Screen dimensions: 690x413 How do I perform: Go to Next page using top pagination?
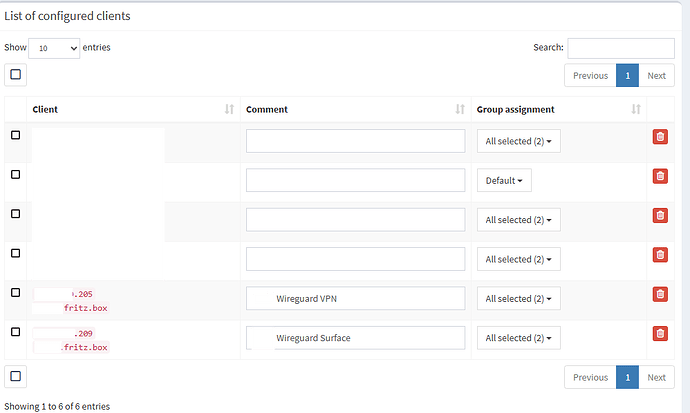655,76
